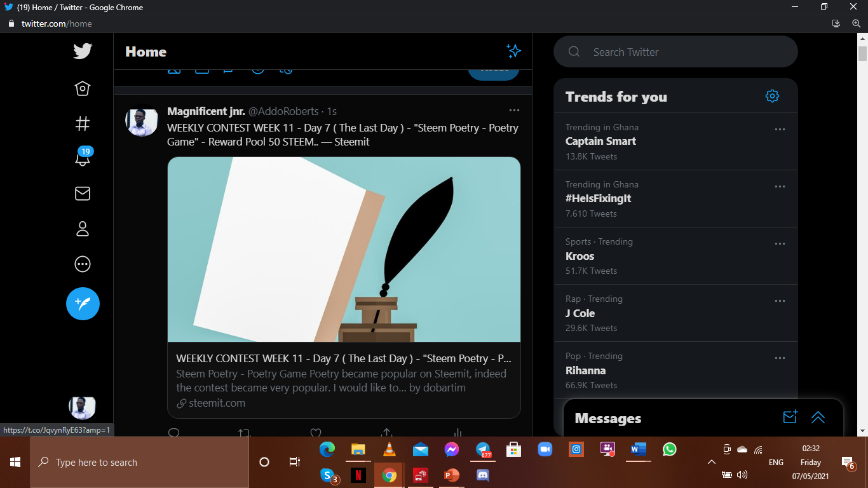868x488 pixels.
Task: Go to Home via sidebar house icon
Action: click(83, 88)
